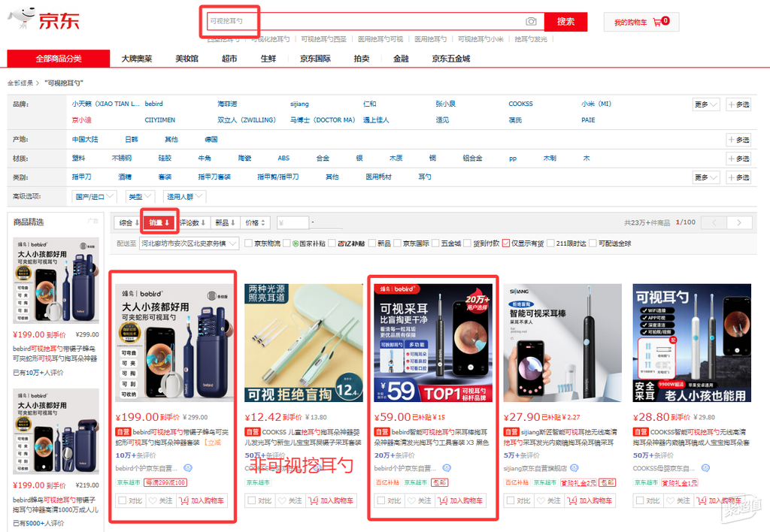
Task: Open the 类型 advanced option dropdown
Action: point(140,197)
